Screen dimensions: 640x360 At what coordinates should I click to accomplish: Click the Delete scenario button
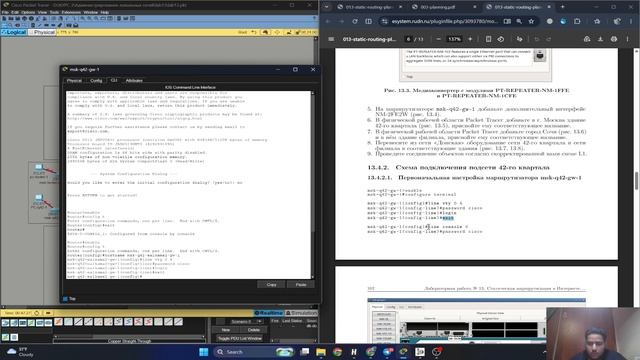click(253, 330)
